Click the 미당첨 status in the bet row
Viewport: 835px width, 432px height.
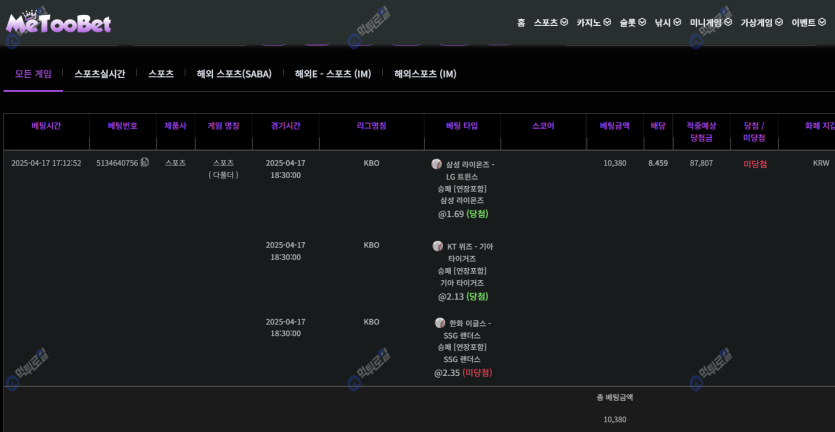(755, 163)
